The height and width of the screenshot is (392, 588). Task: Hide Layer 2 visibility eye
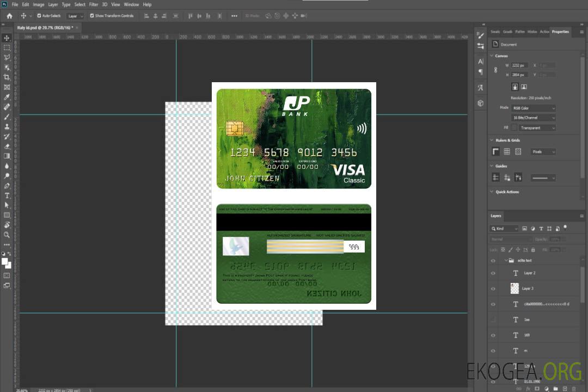point(493,273)
